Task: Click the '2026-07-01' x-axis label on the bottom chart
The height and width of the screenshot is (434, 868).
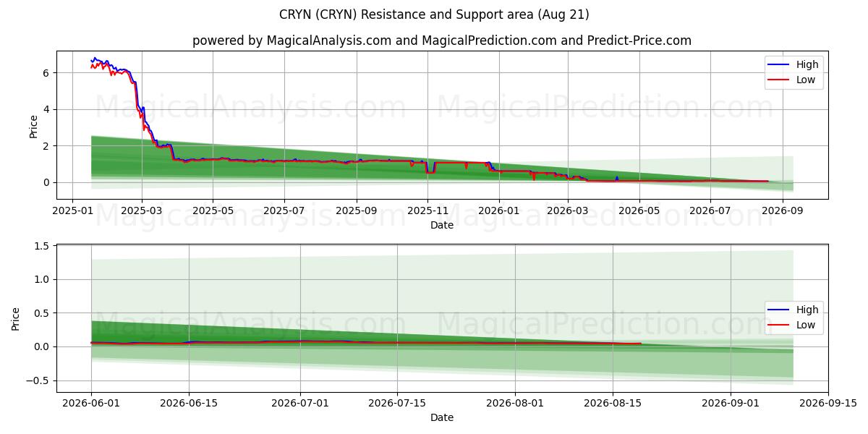Action: point(300,404)
